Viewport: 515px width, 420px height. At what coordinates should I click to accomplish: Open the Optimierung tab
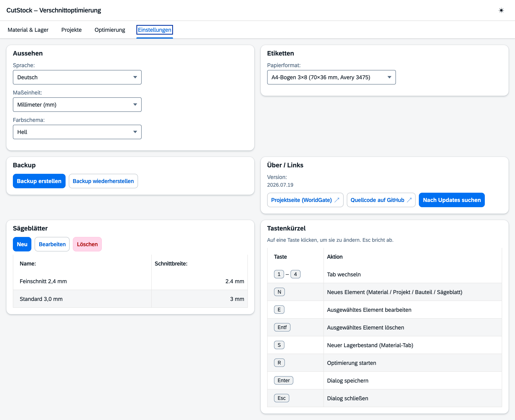110,30
